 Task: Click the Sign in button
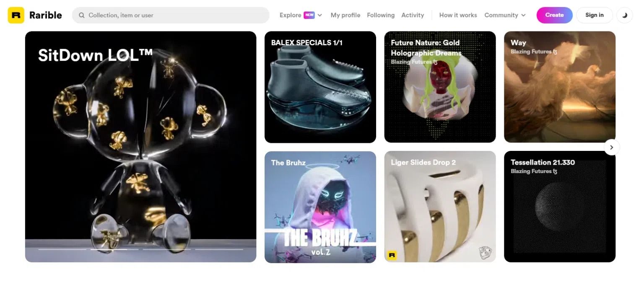point(595,15)
